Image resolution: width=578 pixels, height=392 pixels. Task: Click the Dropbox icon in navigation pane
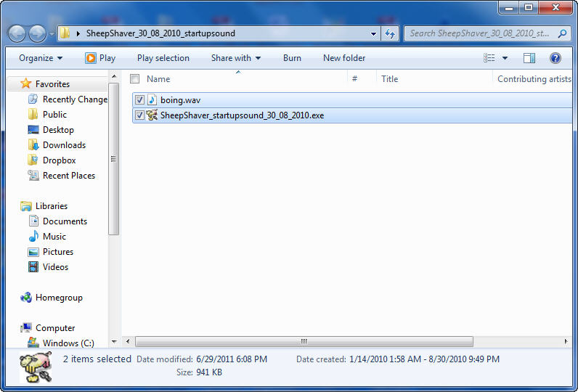pyautogui.click(x=33, y=160)
